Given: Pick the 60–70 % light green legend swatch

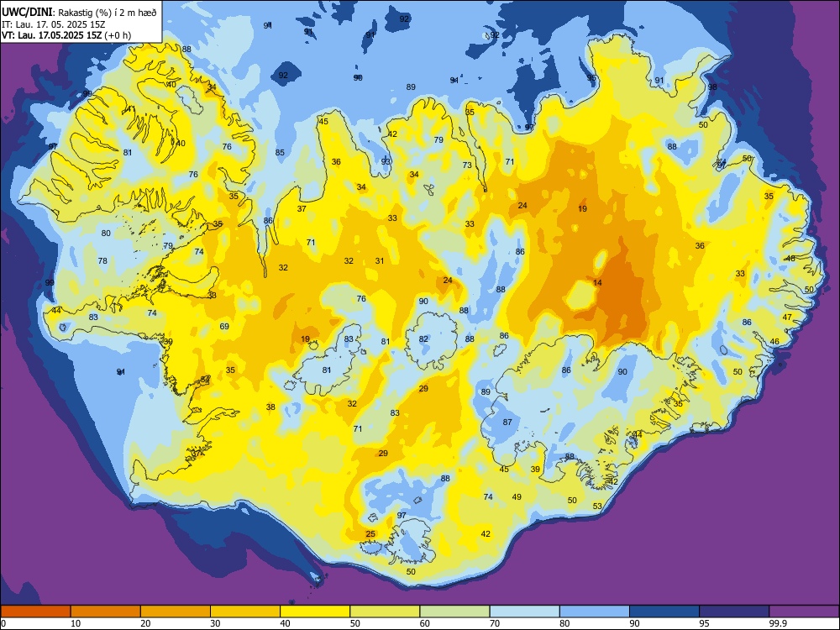Looking at the screenshot, I should [454, 612].
